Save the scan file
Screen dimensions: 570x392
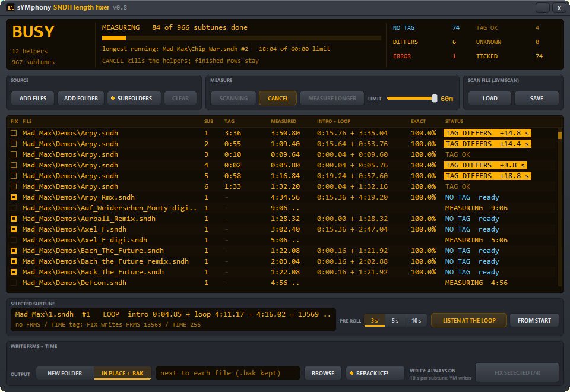[x=537, y=98]
